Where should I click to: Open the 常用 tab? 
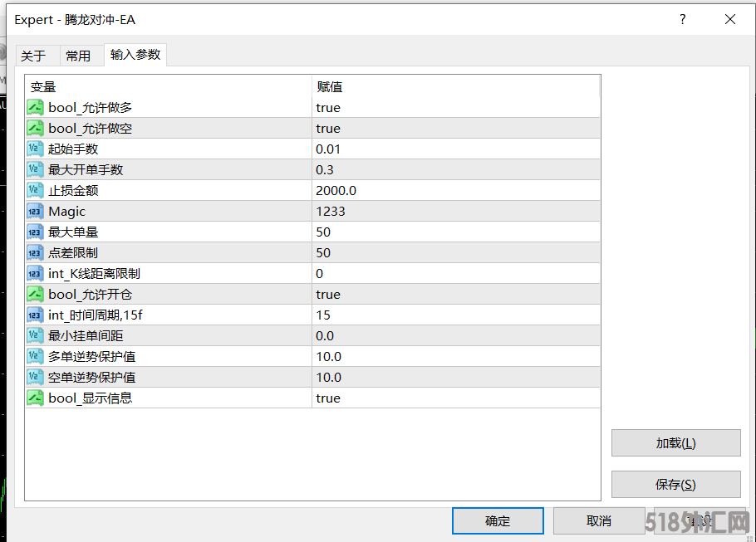pyautogui.click(x=78, y=56)
